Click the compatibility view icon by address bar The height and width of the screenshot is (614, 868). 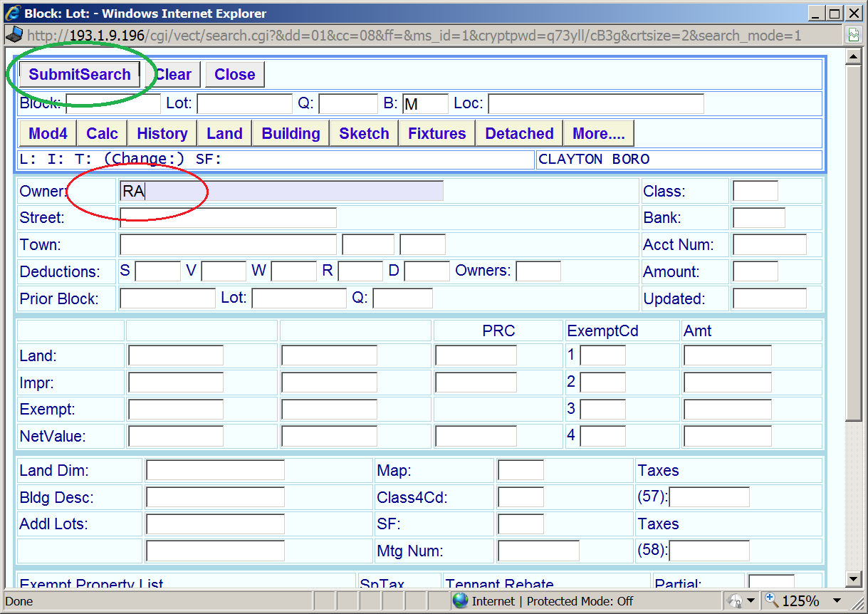click(853, 35)
